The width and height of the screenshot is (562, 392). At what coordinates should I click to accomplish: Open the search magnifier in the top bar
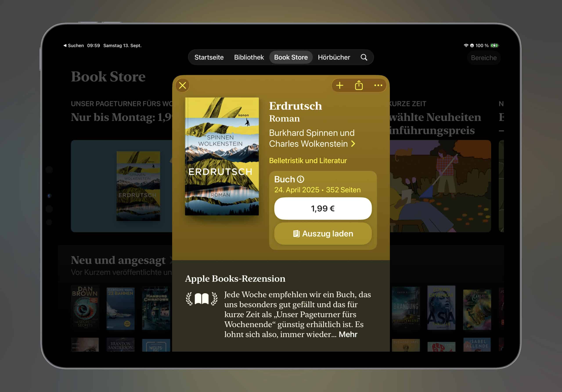(x=364, y=57)
